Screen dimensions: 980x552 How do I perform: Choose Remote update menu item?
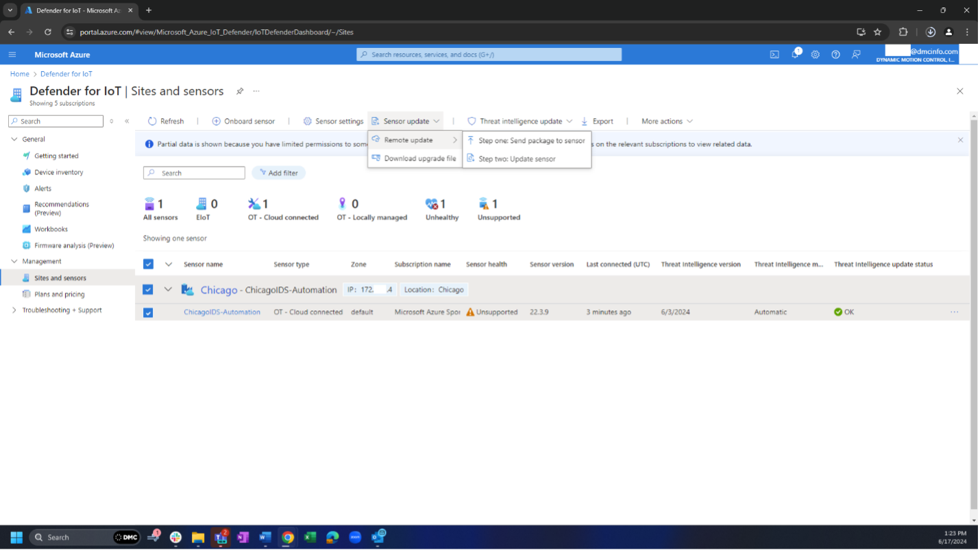[415, 140]
